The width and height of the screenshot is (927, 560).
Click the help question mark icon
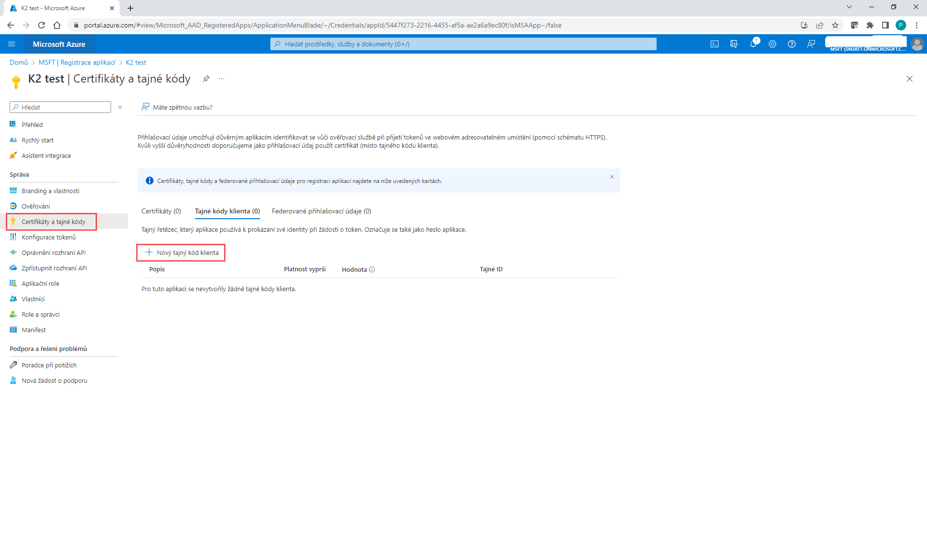792,44
